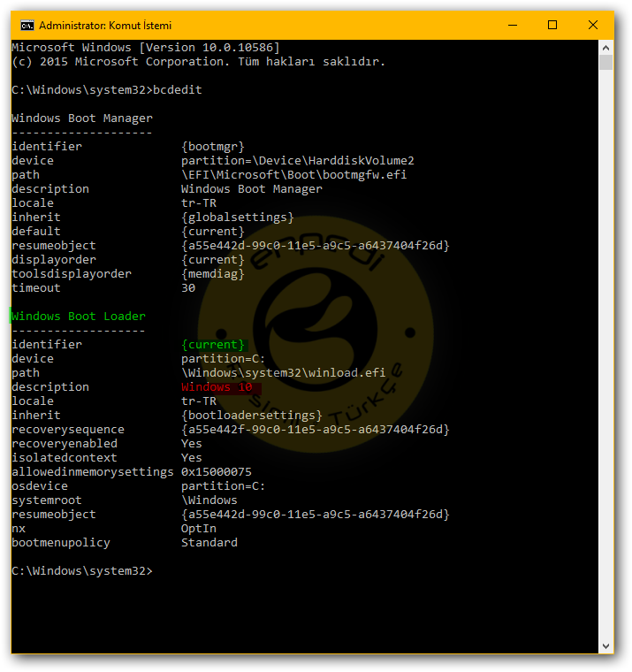Image resolution: width=632 pixels, height=672 pixels.
Task: Select the '{bootmgr}' identifier value
Action: click(x=212, y=147)
